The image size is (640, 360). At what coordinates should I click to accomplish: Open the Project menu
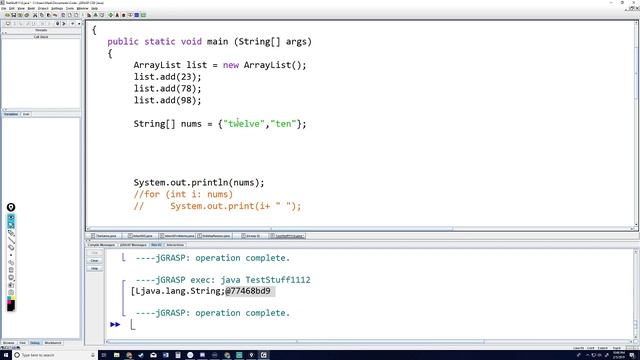click(x=43, y=8)
